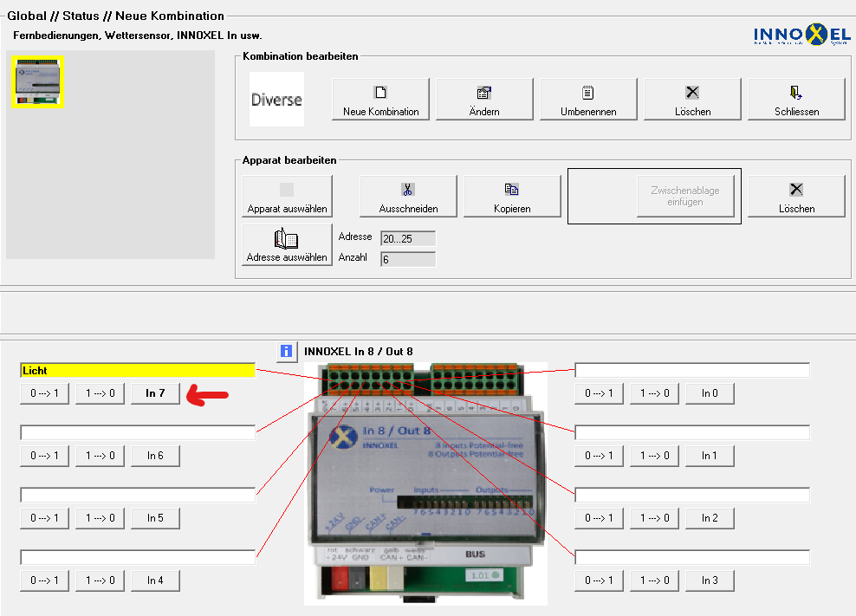Click 1 --> 0 button for In 7
Viewport: 856px width, 616px height.
click(100, 393)
